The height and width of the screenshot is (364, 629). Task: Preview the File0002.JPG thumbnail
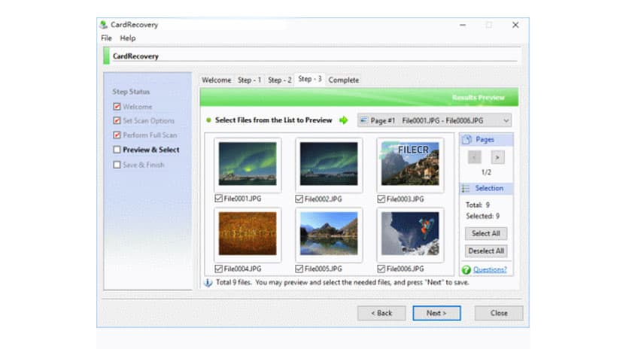pyautogui.click(x=329, y=163)
